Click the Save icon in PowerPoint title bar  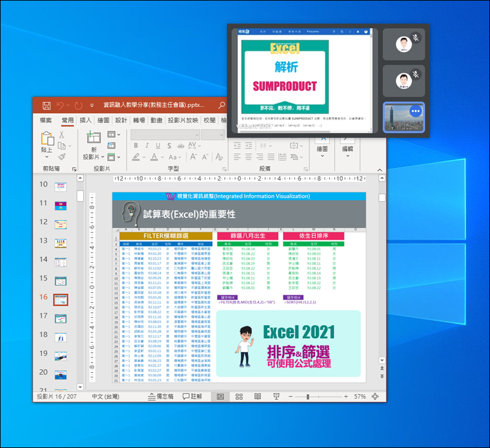pyautogui.click(x=46, y=105)
